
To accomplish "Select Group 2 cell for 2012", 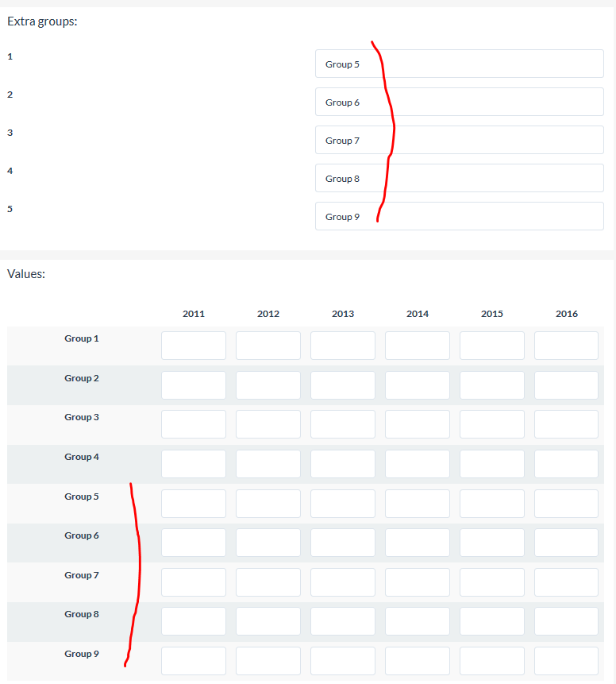I will (x=268, y=385).
